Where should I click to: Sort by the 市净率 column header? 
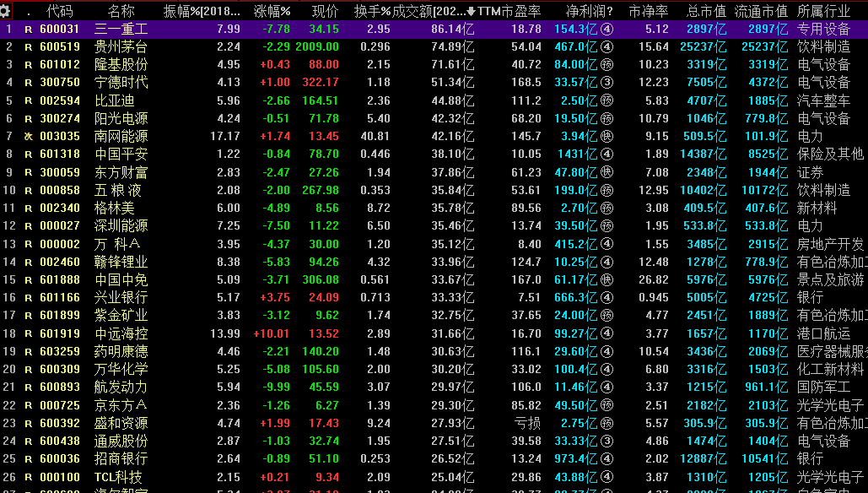click(x=648, y=11)
